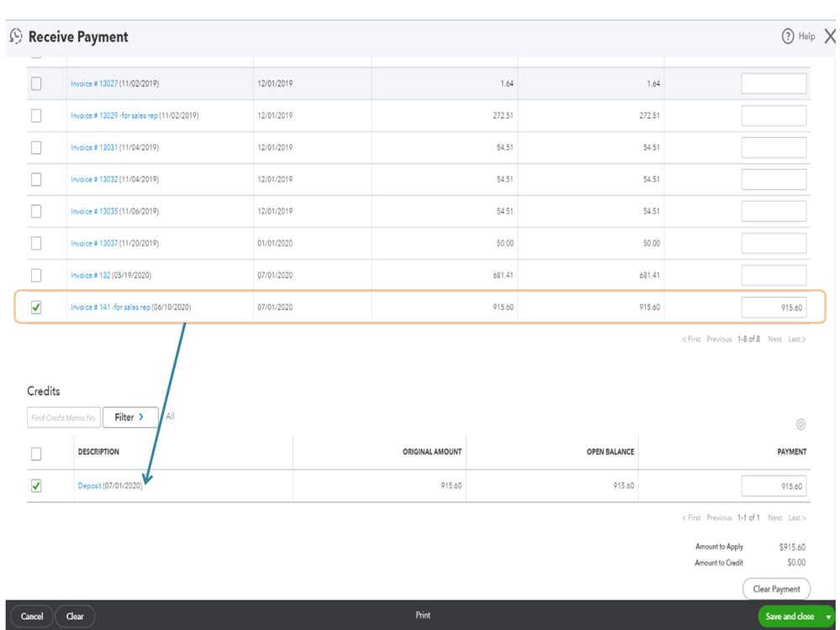
Task: Click the Cancel button
Action: click(x=32, y=616)
